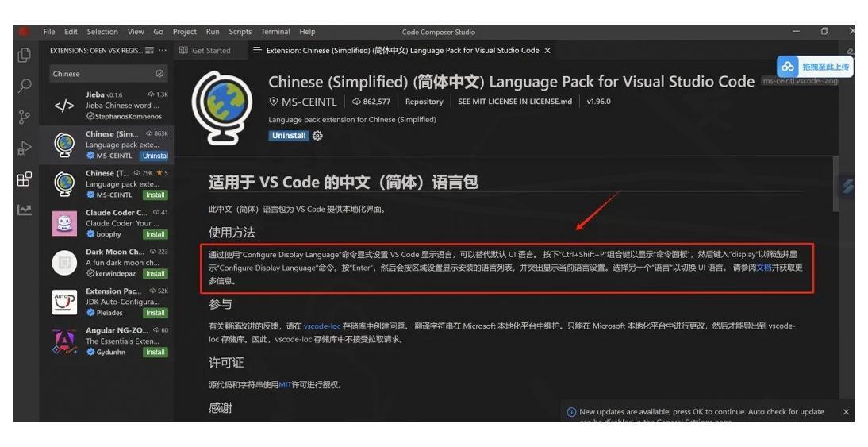Image resolution: width=868 pixels, height=447 pixels.
Task: Click Chinese (Traditional) globe icon in list
Action: tap(64, 184)
